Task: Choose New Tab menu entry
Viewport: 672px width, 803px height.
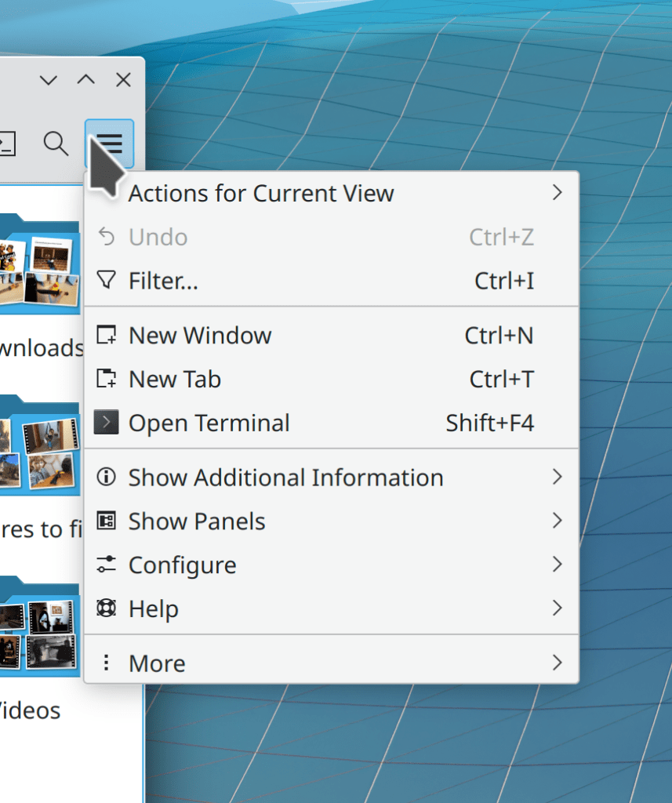Action: click(x=175, y=380)
